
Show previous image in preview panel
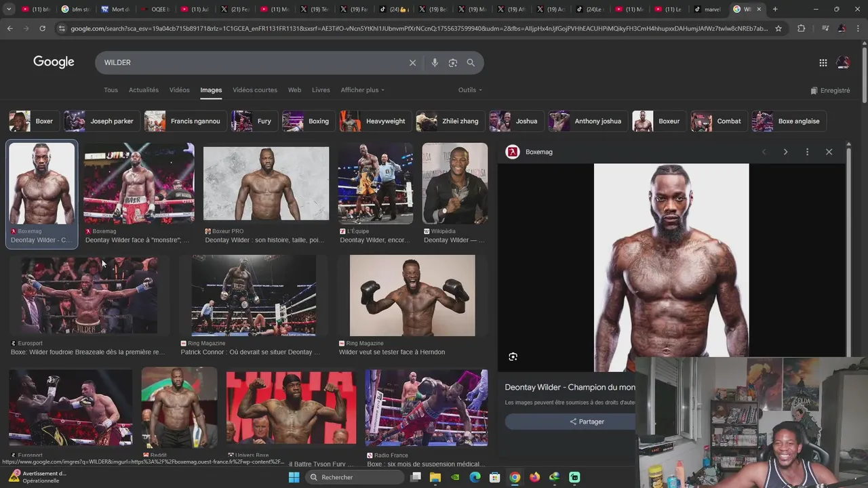[x=764, y=152]
